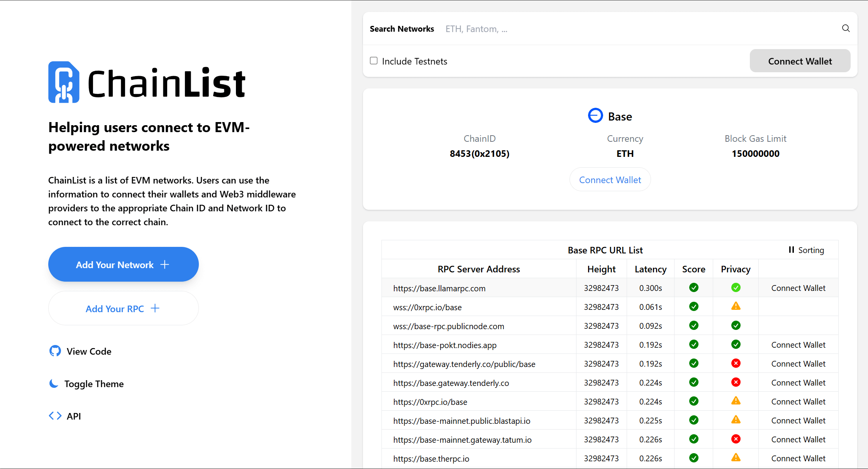The width and height of the screenshot is (868, 469).
Task: Connect Wallet for base-mainnet.gateway.tatum.io row
Action: (x=798, y=439)
